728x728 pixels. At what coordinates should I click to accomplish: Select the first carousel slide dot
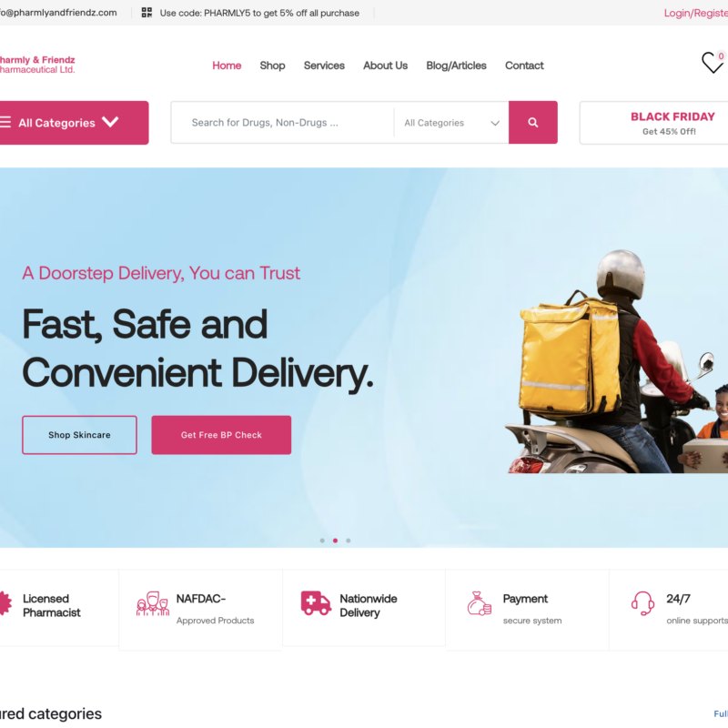[x=322, y=541]
